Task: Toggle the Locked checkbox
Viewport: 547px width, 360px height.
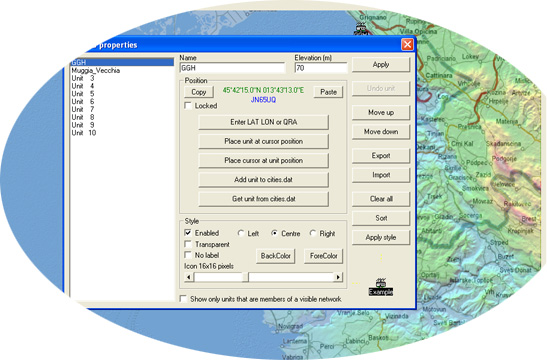Action: 188,106
